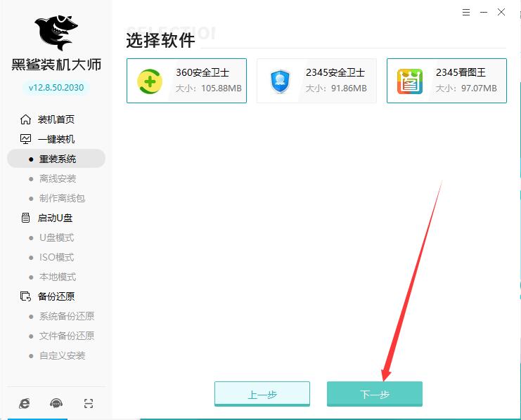Open customer service headset icon
521x420 pixels.
click(56, 403)
